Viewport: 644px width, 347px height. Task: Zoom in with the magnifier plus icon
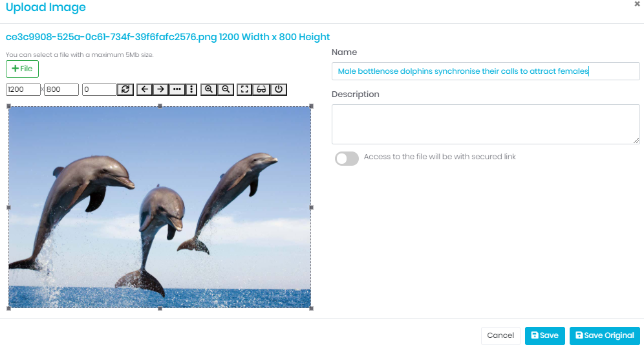(209, 89)
